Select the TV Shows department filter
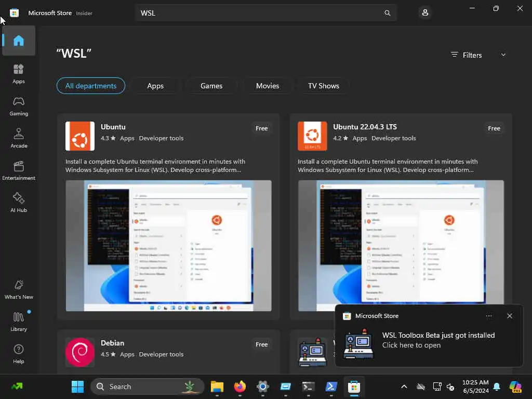Viewport: 532px width, 399px height. [x=324, y=86]
